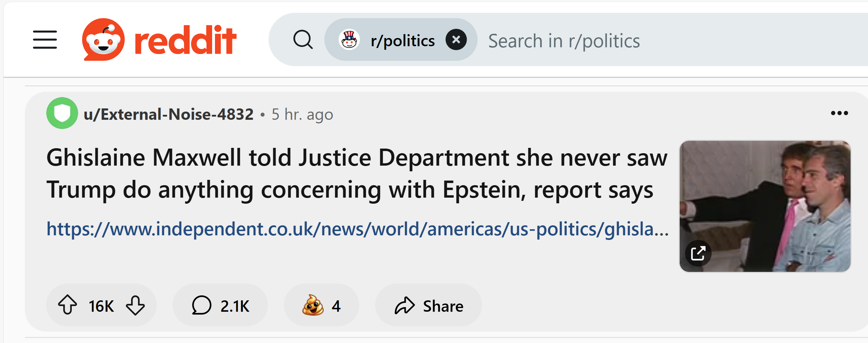This screenshot has width=868, height=343.
Task: Click the 5 hr. ago timestamp
Action: (302, 114)
